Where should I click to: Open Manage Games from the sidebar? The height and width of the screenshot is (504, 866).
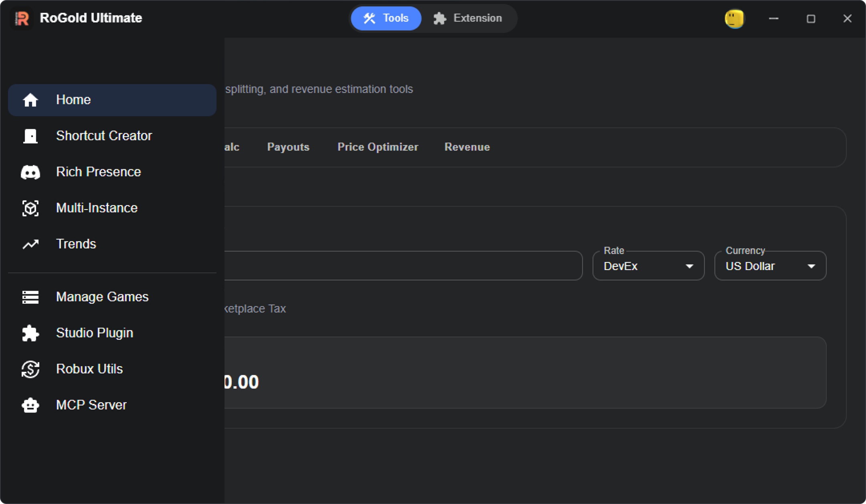point(112,297)
